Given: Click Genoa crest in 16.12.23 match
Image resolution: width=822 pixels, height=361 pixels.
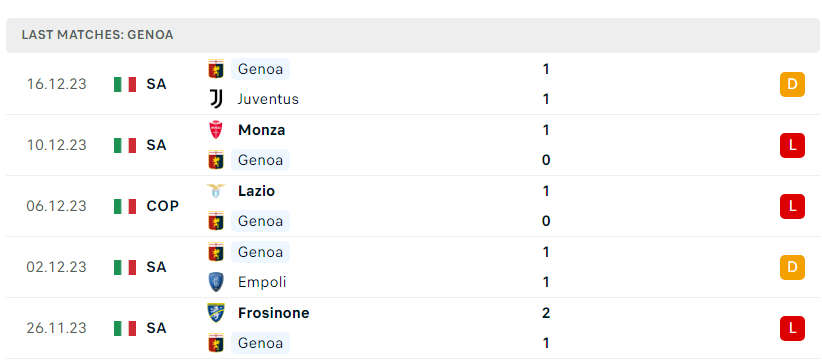Looking at the screenshot, I should [x=216, y=69].
